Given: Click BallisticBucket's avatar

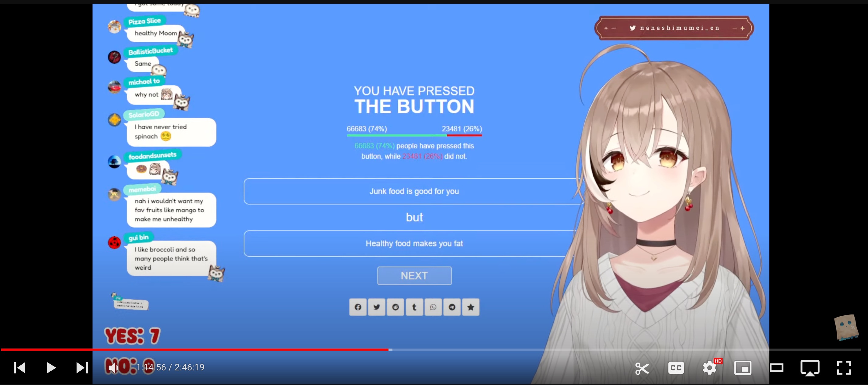Looking at the screenshot, I should click(114, 57).
